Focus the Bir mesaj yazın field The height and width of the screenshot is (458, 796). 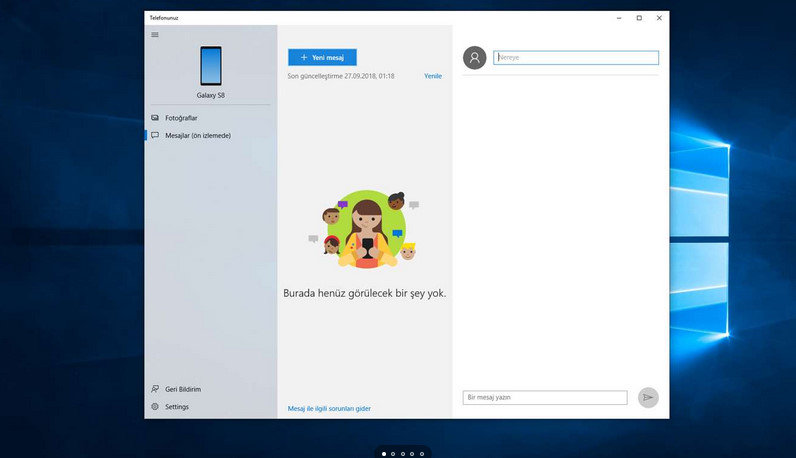pos(545,398)
